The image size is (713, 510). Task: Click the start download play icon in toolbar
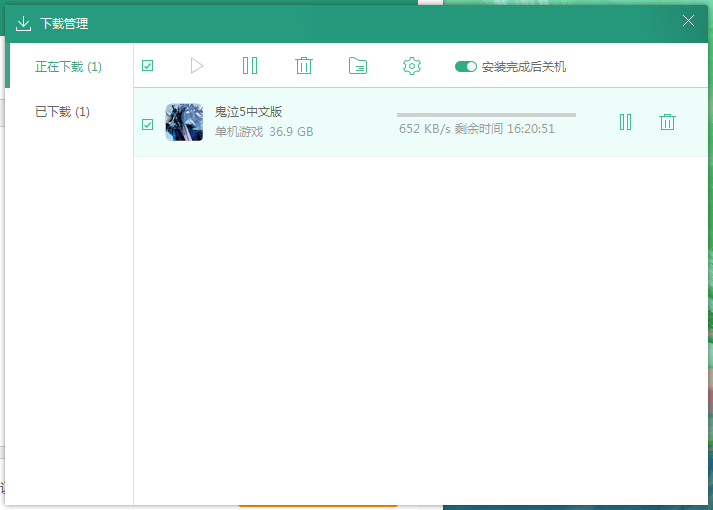tap(196, 66)
